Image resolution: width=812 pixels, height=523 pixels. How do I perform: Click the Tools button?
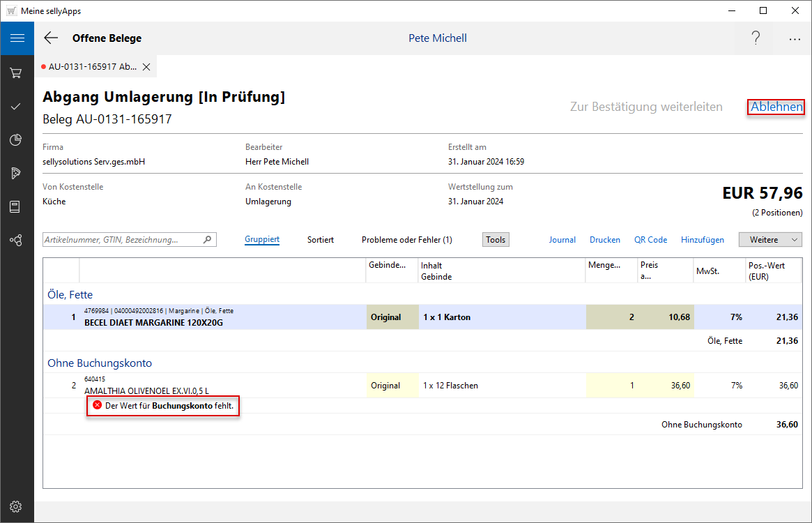[496, 240]
